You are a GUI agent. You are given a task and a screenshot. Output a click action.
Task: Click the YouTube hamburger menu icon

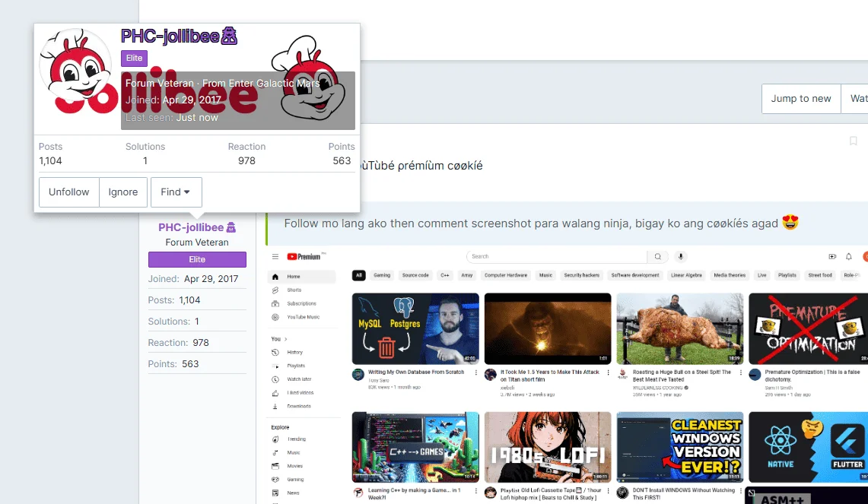(x=275, y=257)
